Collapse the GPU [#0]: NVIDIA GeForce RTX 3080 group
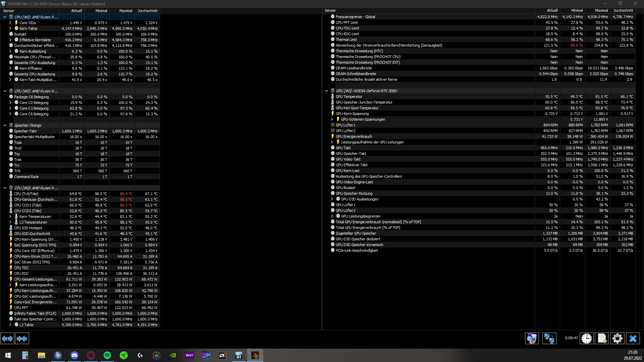Screen dimensions: 644x362 tap(327, 90)
